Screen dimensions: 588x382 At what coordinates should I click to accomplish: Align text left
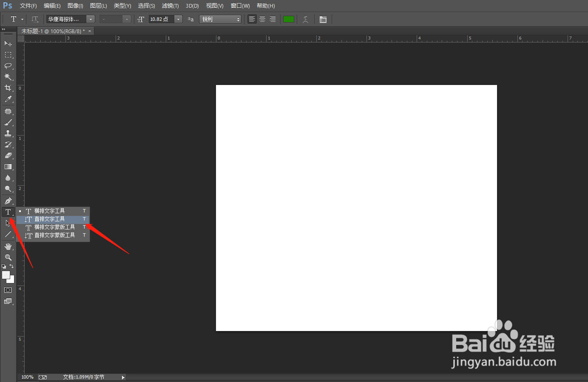pyautogui.click(x=252, y=19)
